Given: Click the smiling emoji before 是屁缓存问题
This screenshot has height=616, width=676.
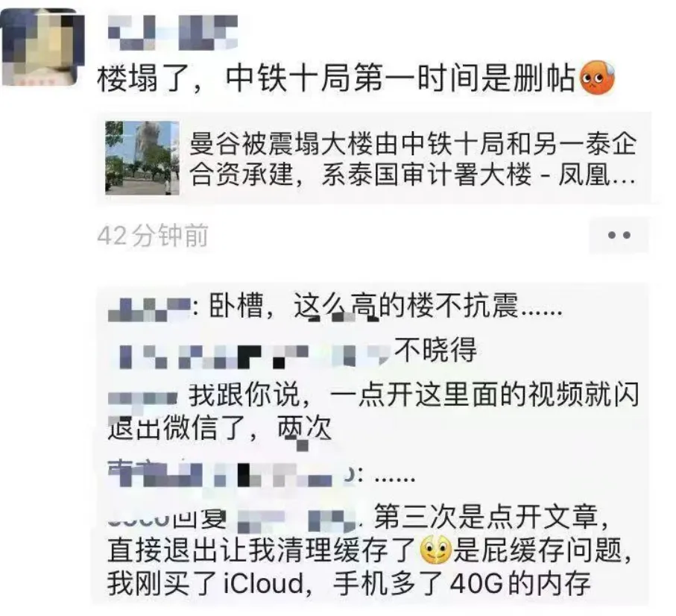Looking at the screenshot, I should click(x=435, y=550).
